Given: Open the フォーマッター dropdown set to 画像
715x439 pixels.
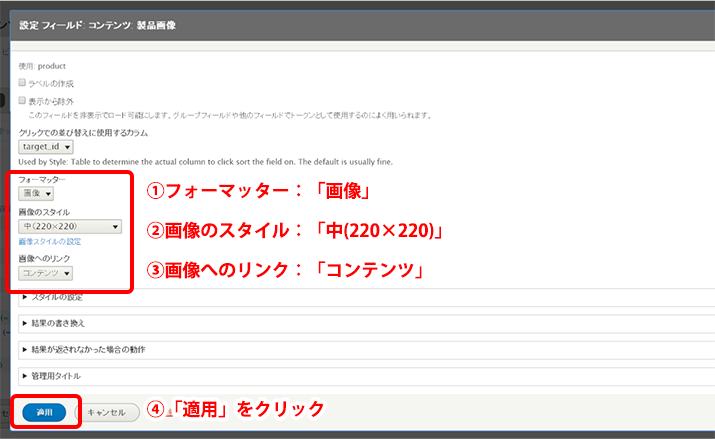Looking at the screenshot, I should click(36, 193).
